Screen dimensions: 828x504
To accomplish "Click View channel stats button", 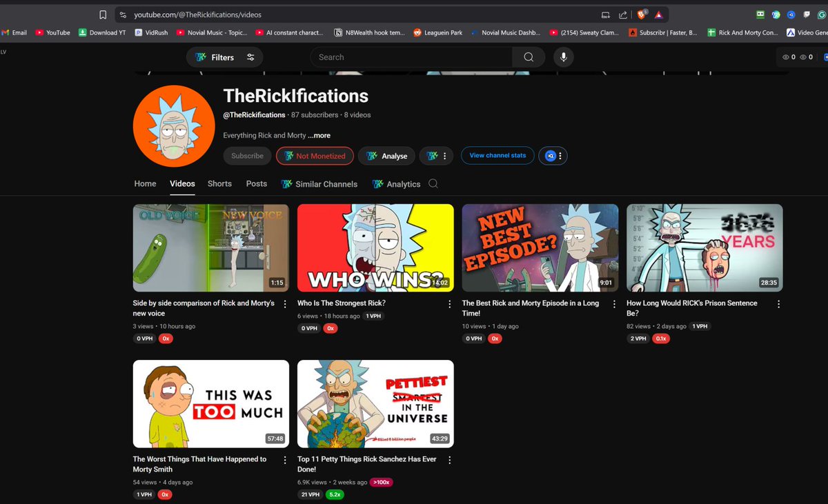I will coord(497,156).
